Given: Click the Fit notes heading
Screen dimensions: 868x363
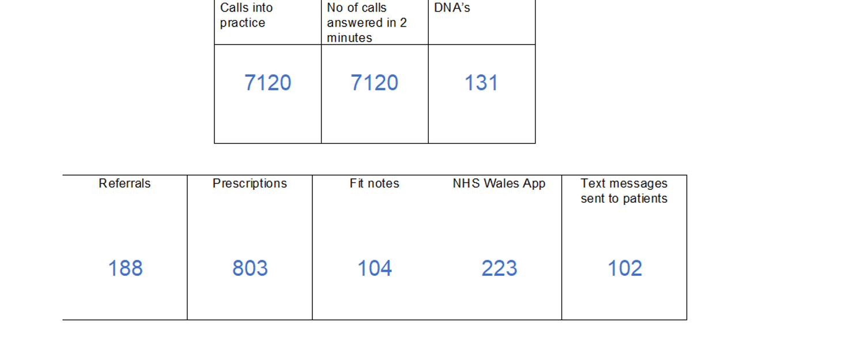Looking at the screenshot, I should point(374,184).
